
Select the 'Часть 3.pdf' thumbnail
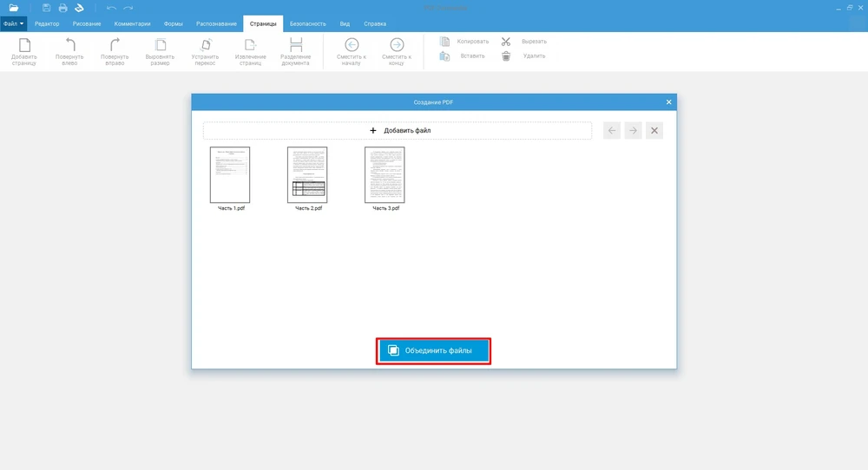(385, 174)
